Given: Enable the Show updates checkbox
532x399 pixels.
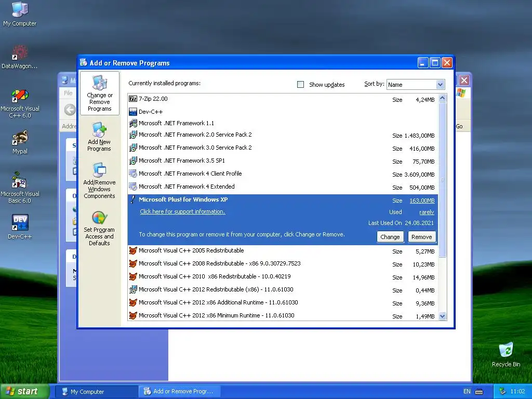Looking at the screenshot, I should [x=301, y=85].
